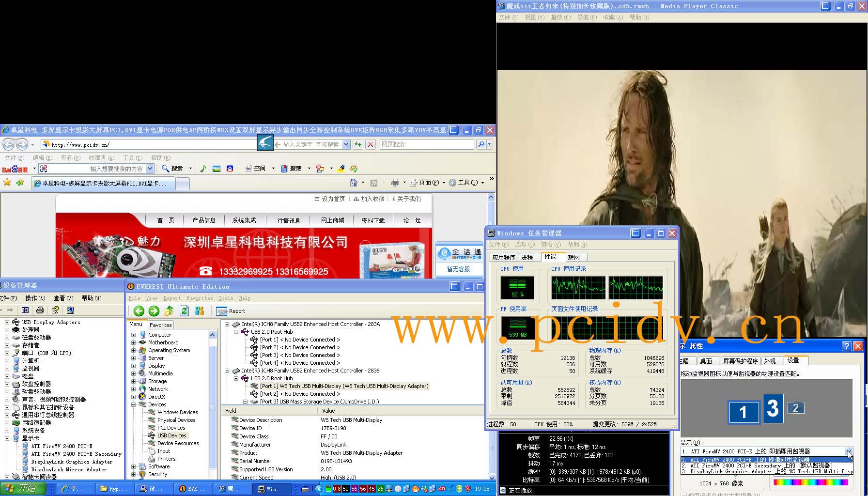Click the RSS feed icon in IE command bar
The image size is (868, 496).
pos(374,183)
